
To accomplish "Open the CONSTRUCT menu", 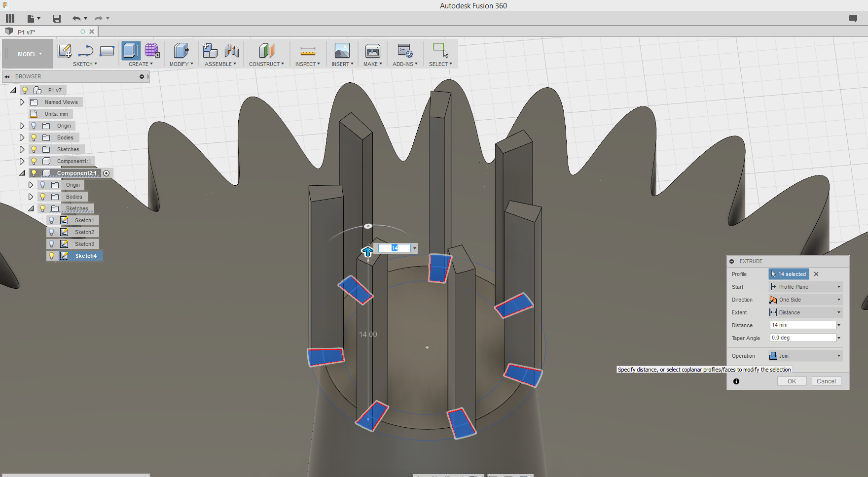I will [266, 64].
